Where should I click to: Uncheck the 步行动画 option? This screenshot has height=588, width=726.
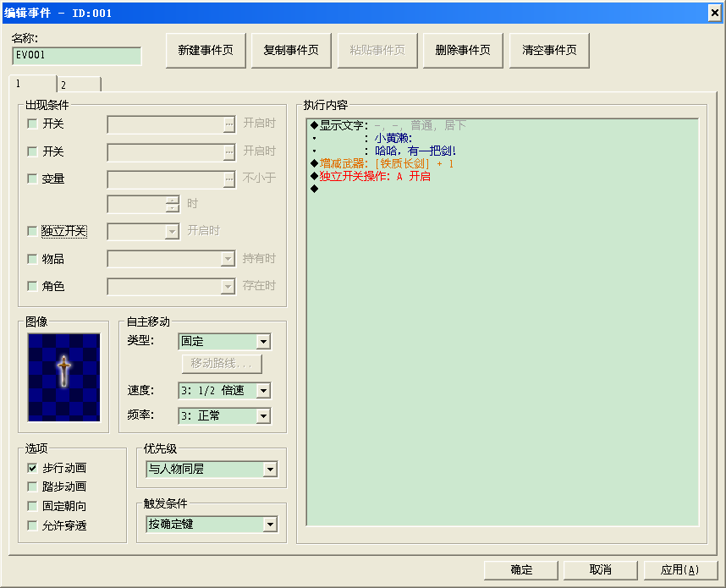tap(32, 468)
